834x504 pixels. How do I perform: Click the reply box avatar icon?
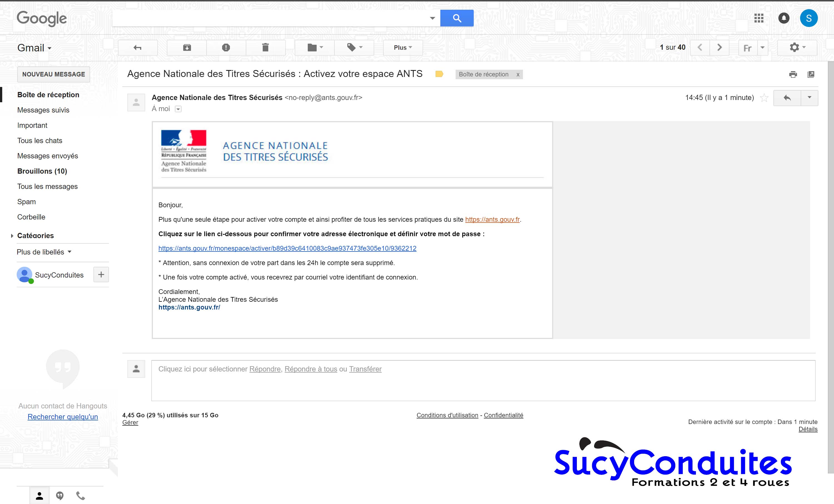[136, 369]
